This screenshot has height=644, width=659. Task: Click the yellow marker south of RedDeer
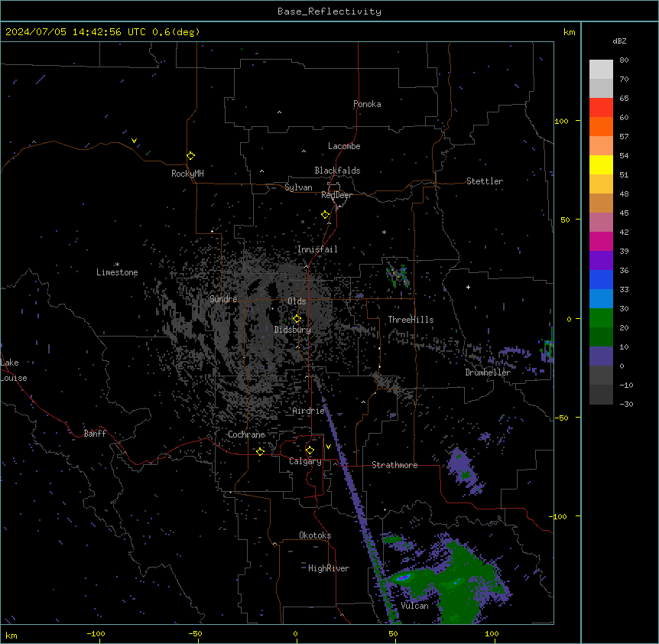point(325,215)
